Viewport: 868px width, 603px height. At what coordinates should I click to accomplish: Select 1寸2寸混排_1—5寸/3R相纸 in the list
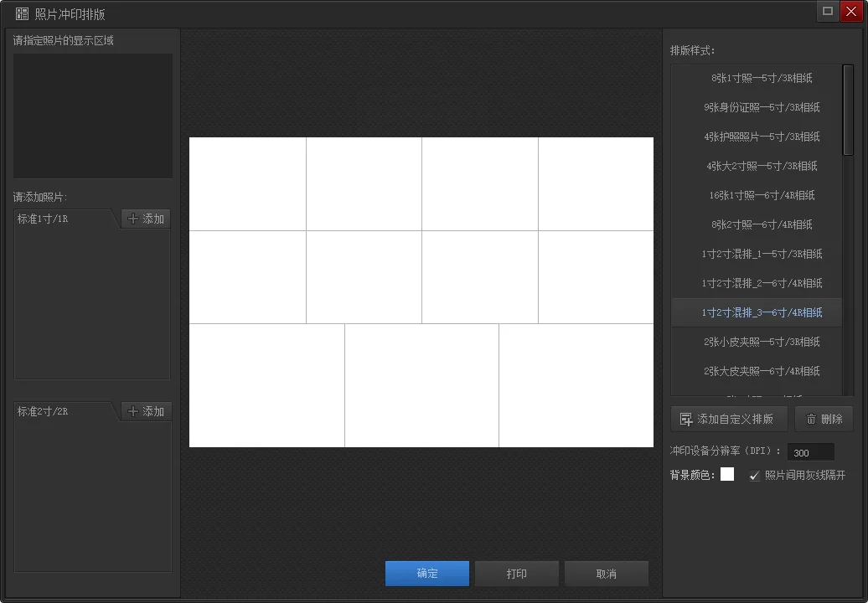tap(757, 254)
